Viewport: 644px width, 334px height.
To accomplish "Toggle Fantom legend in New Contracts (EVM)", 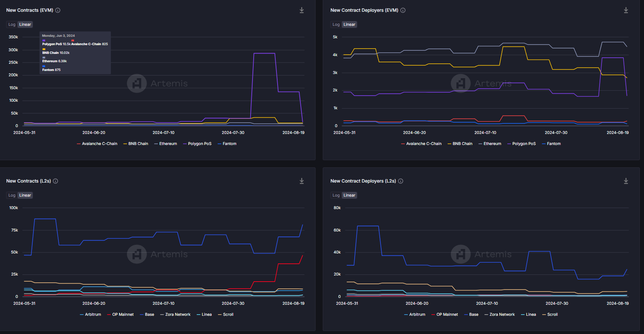I will (x=227, y=144).
